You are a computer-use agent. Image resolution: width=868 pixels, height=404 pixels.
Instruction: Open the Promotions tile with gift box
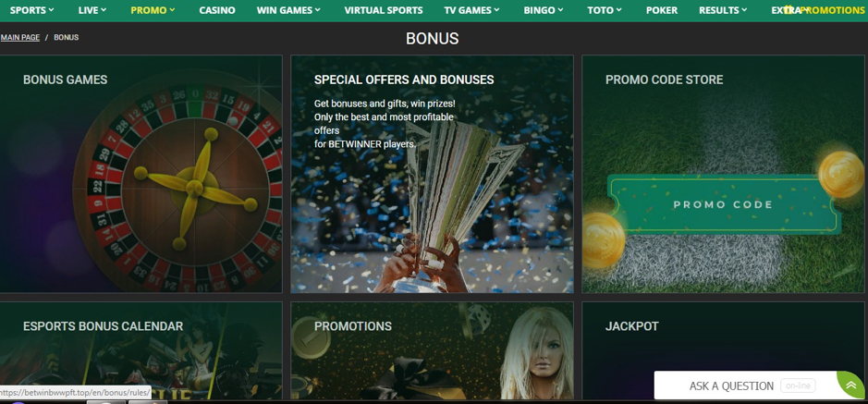[x=432, y=350]
